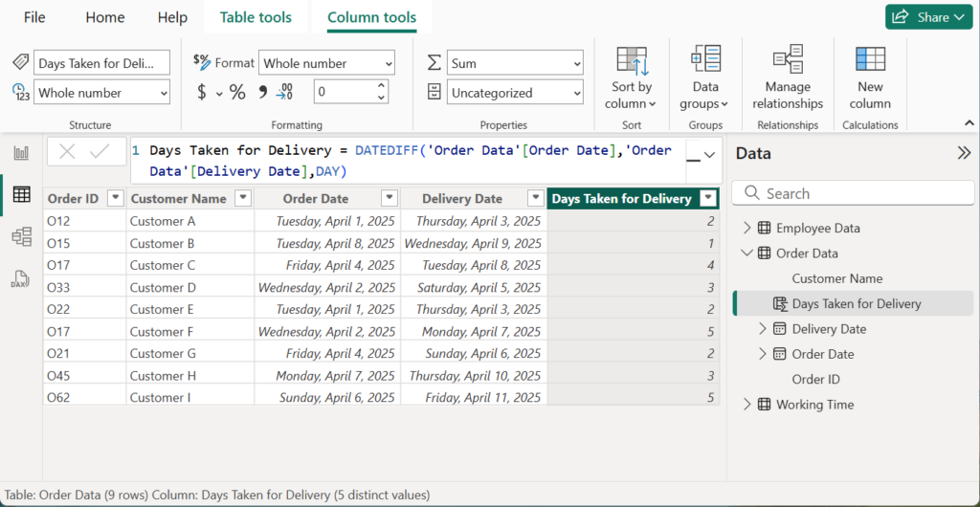This screenshot has height=507, width=980.
Task: Apply percentage format icon
Action: coord(236,93)
